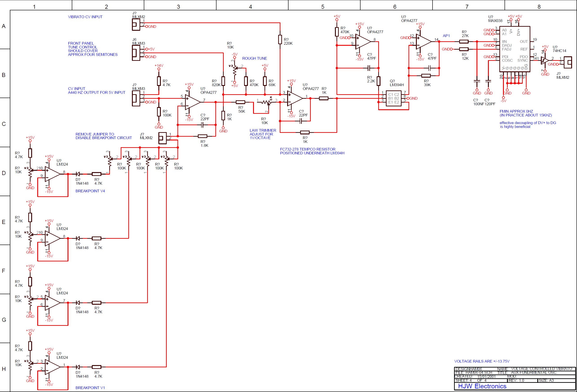Select the 220K vibrato input resistor

[x=280, y=39]
